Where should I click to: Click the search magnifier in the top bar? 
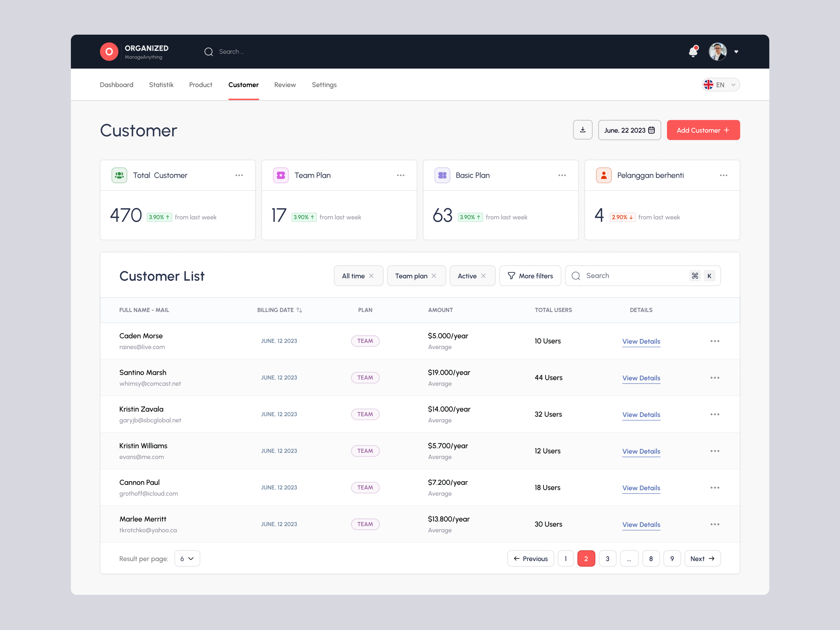pyautogui.click(x=208, y=52)
